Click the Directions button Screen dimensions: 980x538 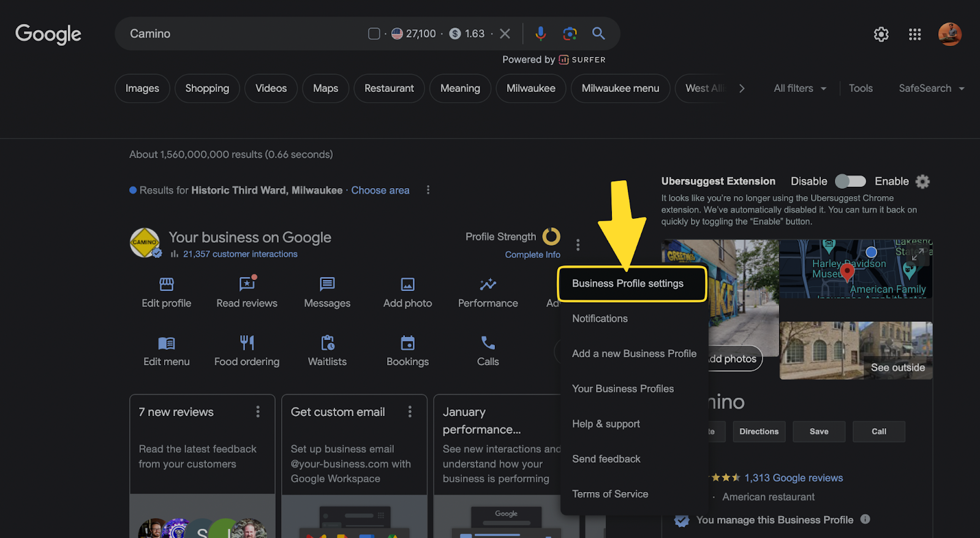tap(759, 431)
